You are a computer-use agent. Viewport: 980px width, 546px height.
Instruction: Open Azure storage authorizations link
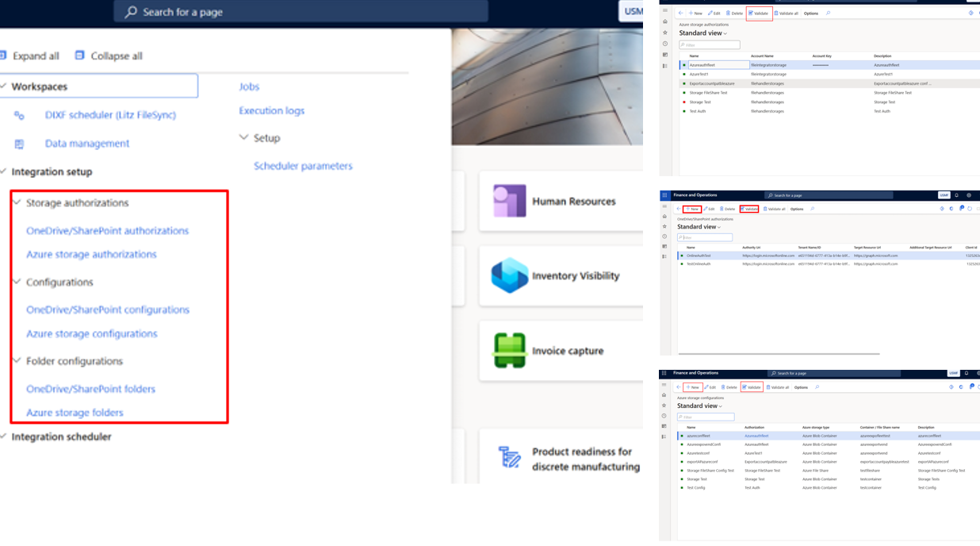(91, 255)
